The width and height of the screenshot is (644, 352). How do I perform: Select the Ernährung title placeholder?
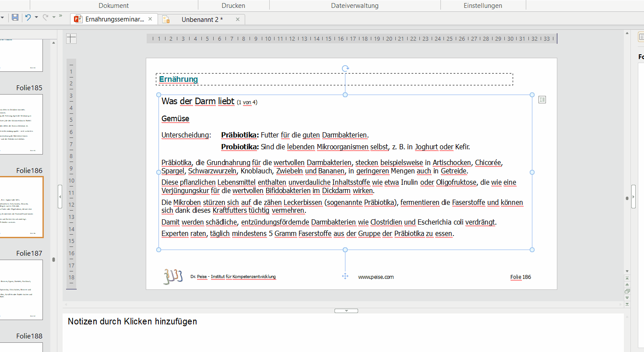334,79
